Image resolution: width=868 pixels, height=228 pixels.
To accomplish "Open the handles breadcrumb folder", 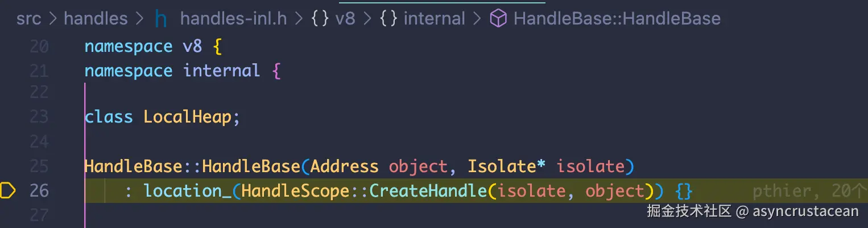I will pyautogui.click(x=96, y=19).
